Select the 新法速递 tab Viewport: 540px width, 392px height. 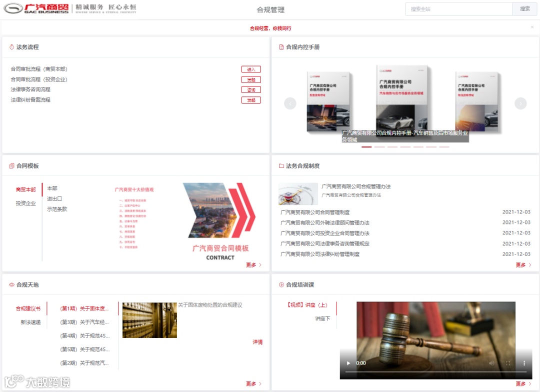point(30,322)
